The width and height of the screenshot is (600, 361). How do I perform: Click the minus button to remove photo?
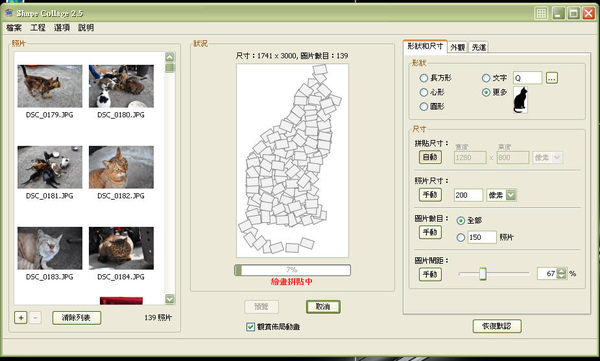[x=35, y=318]
